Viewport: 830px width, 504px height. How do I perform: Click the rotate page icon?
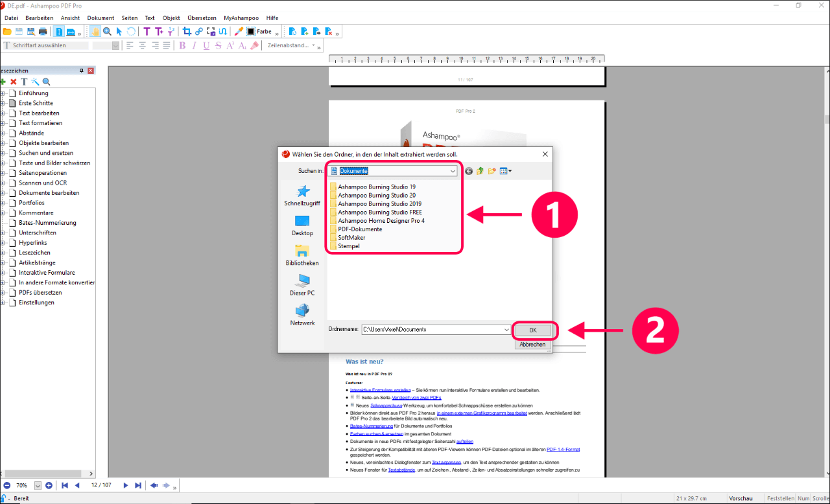click(292, 31)
